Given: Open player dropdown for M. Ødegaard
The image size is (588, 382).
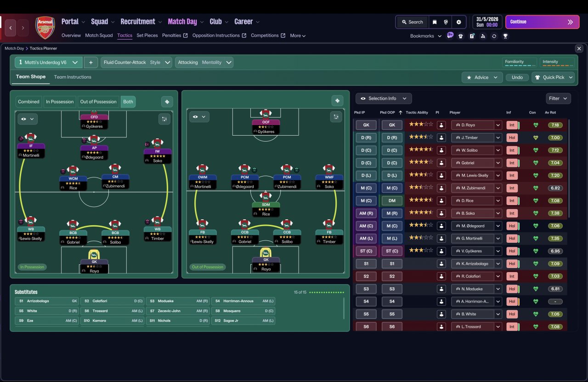Looking at the screenshot, I should [x=498, y=226].
